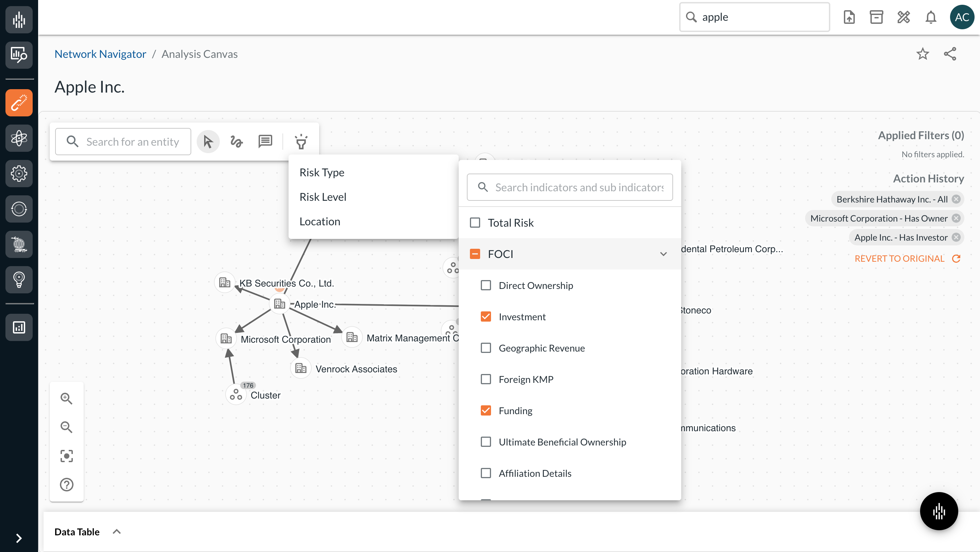Screen dimensions: 980x552
Task: Open the circular ring sidebar icon
Action: 19,209
